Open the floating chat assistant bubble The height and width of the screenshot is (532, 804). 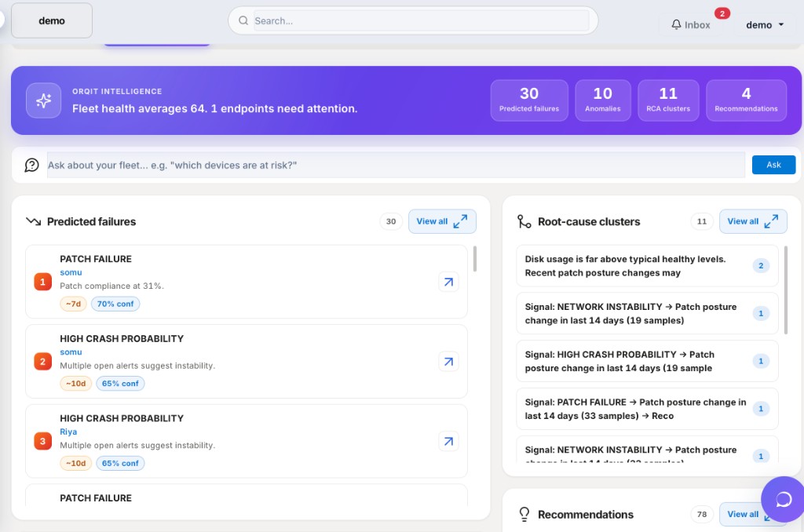[783, 499]
